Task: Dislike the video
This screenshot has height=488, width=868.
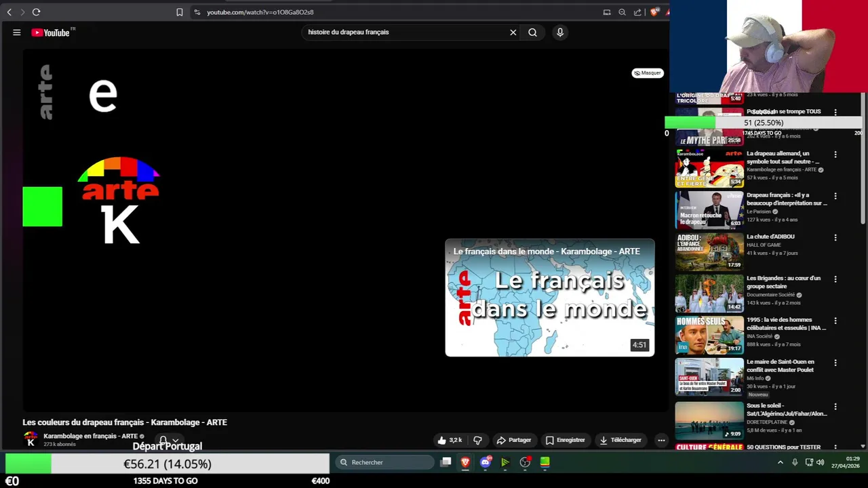Action: pyautogui.click(x=477, y=440)
